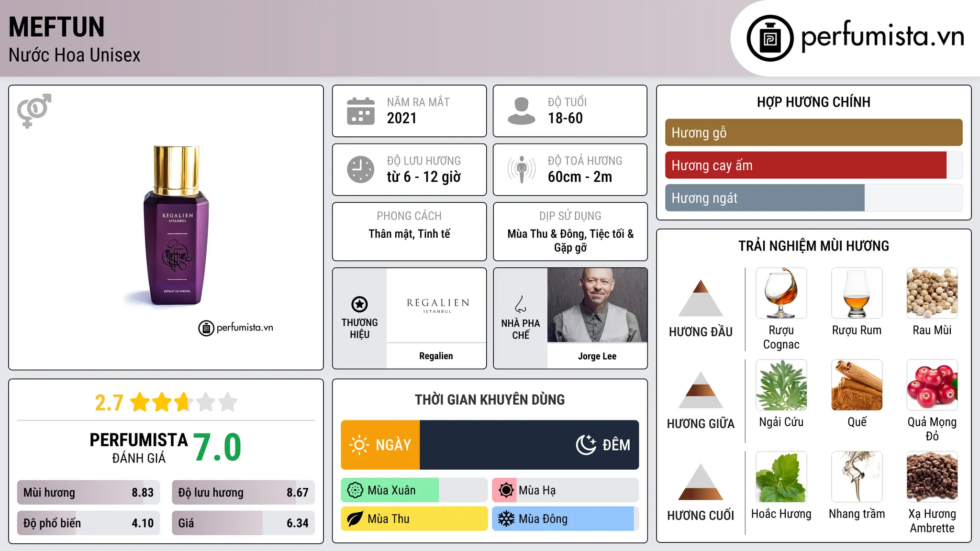
Task: Click the Regalien brand name link
Action: pyautogui.click(x=436, y=356)
